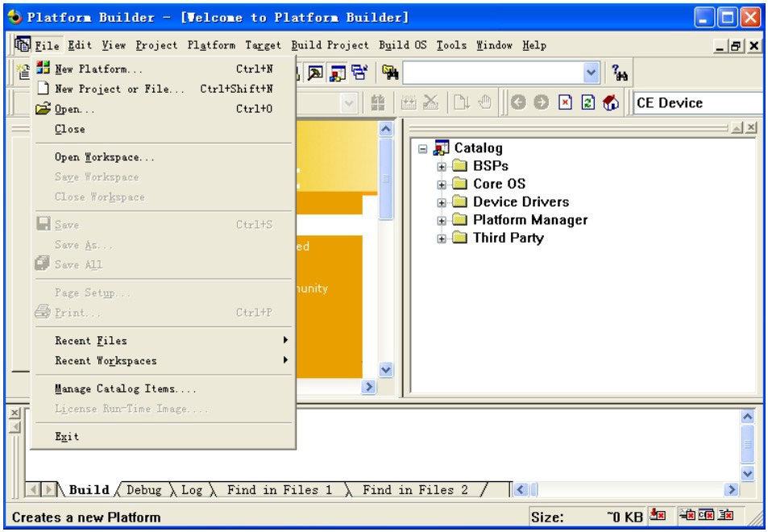
Task: Click the CE Device target input field
Action: (x=697, y=103)
